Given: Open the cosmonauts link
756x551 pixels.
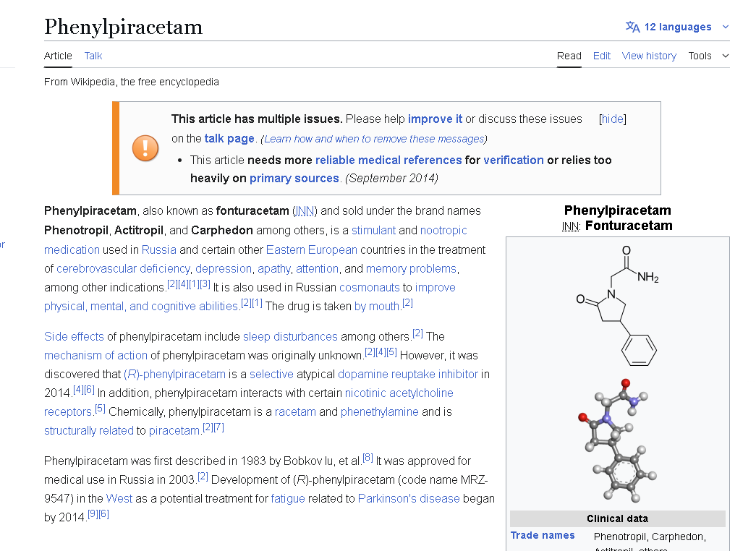Looking at the screenshot, I should click(369, 287).
